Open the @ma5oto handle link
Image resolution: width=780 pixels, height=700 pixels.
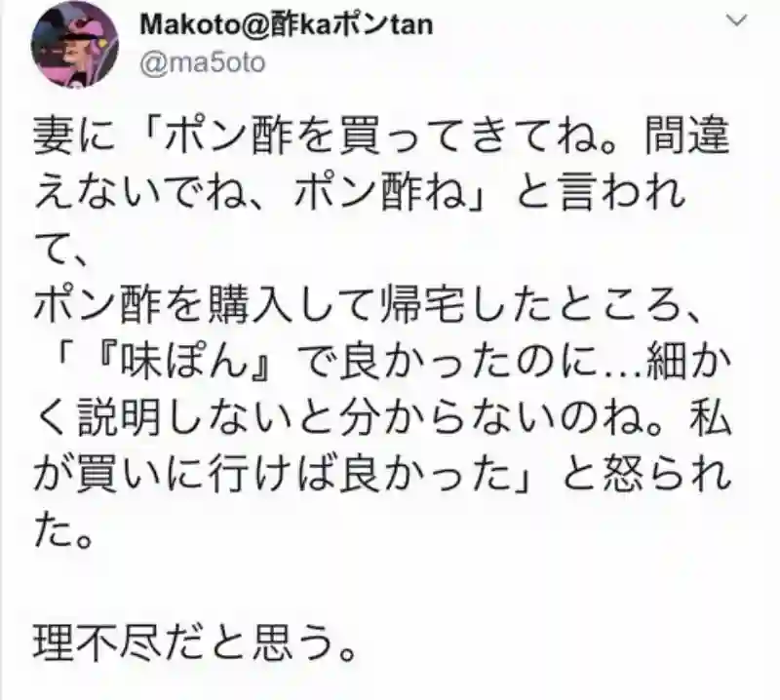point(203,63)
